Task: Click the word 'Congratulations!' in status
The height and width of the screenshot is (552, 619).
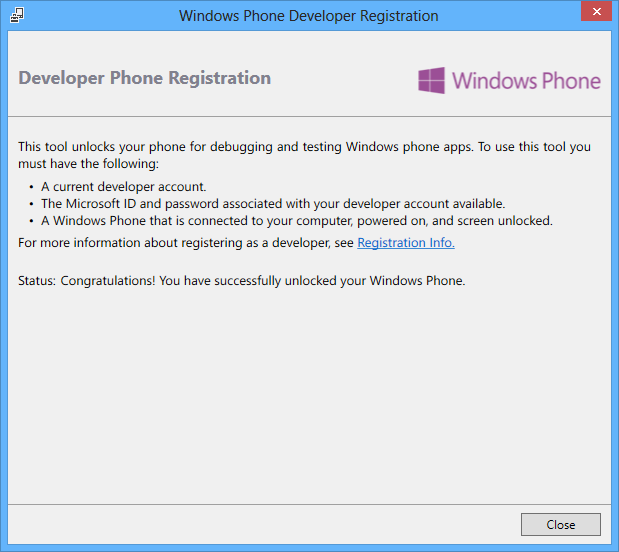Action: pyautogui.click(x=108, y=281)
